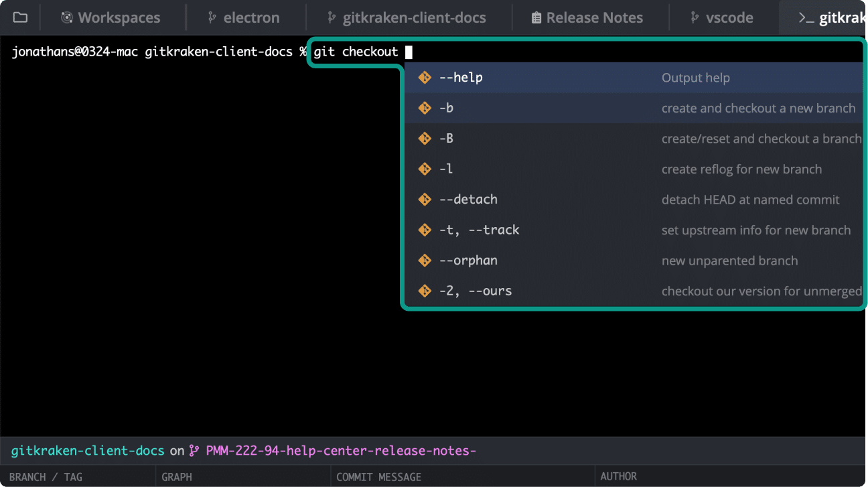Click the gitkraken-client-docs repo name in status line

(88, 451)
